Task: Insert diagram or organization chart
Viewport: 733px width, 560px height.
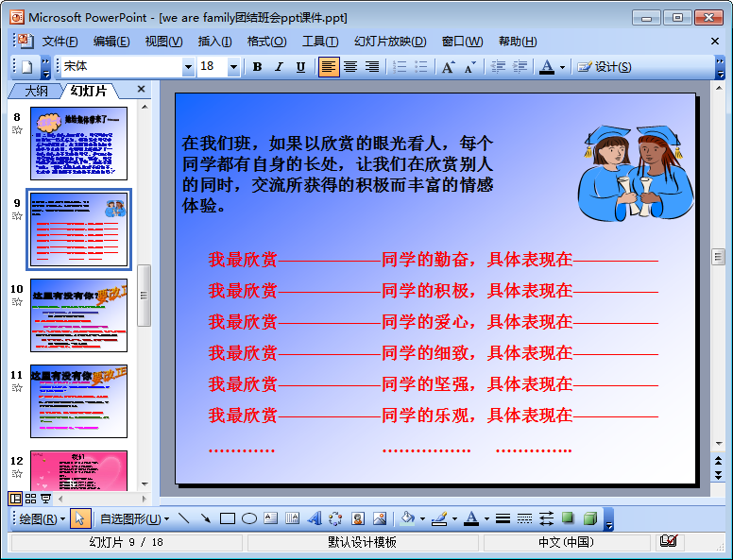Action: point(335,518)
